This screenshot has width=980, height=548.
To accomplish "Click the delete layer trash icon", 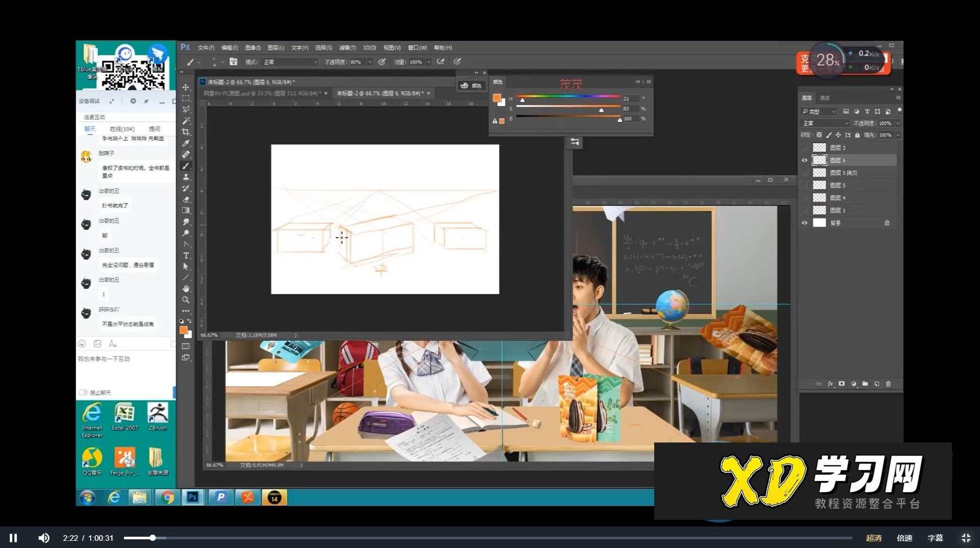I will point(888,384).
